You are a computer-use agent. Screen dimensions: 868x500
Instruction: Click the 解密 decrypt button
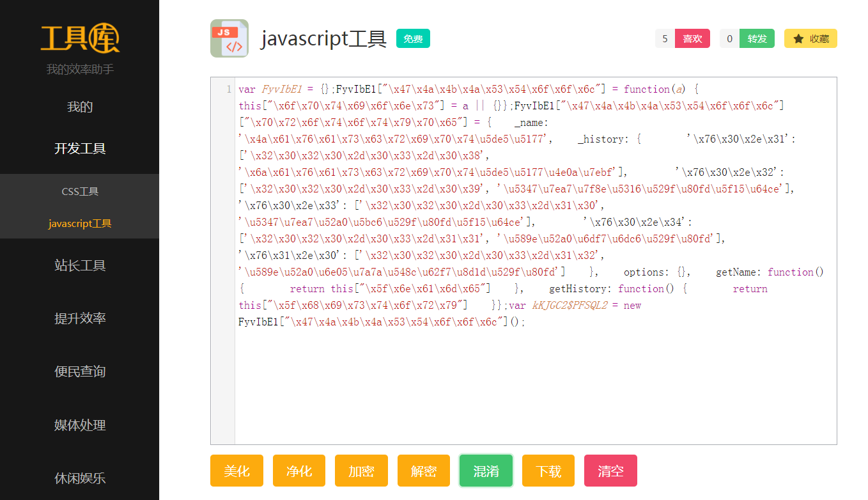coord(423,471)
